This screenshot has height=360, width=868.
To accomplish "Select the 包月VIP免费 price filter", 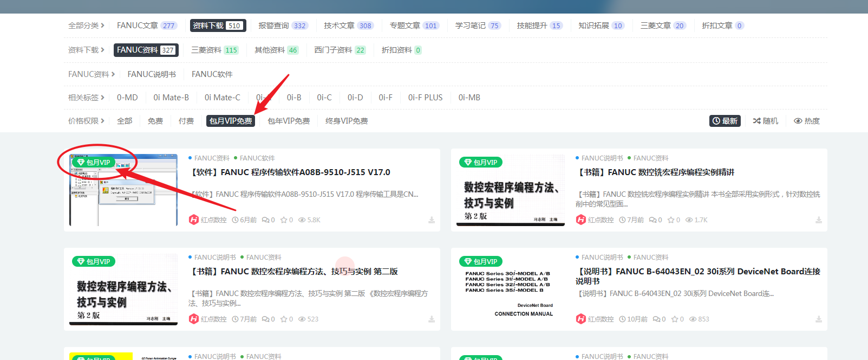I will pos(231,121).
